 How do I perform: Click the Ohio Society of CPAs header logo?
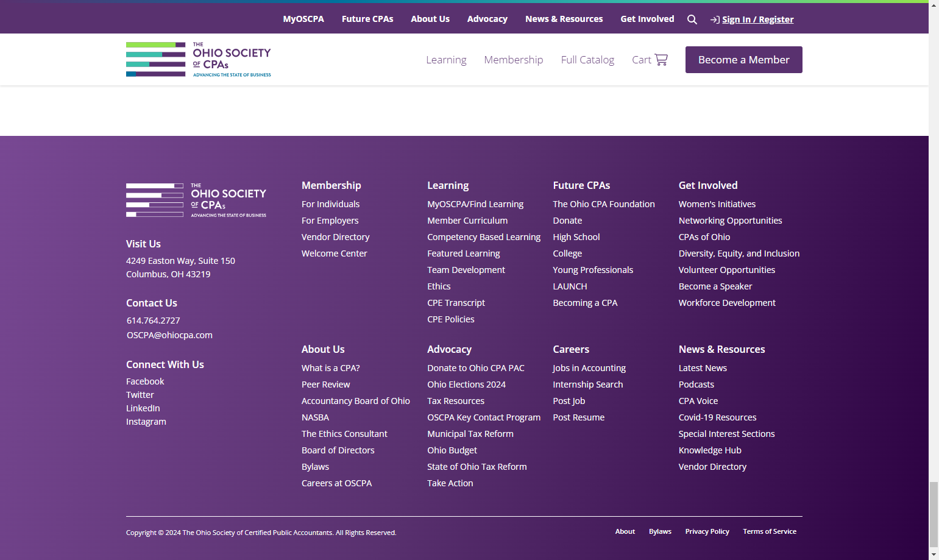(x=199, y=60)
